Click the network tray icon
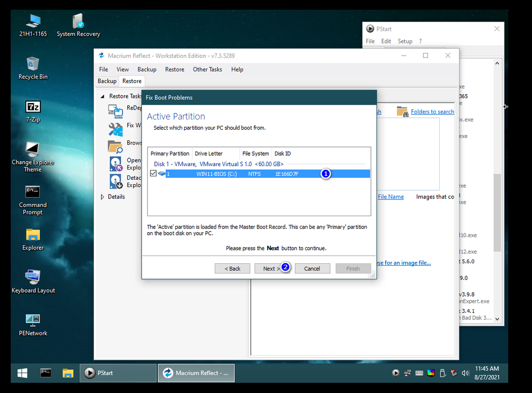The width and height of the screenshot is (532, 393). [408, 373]
